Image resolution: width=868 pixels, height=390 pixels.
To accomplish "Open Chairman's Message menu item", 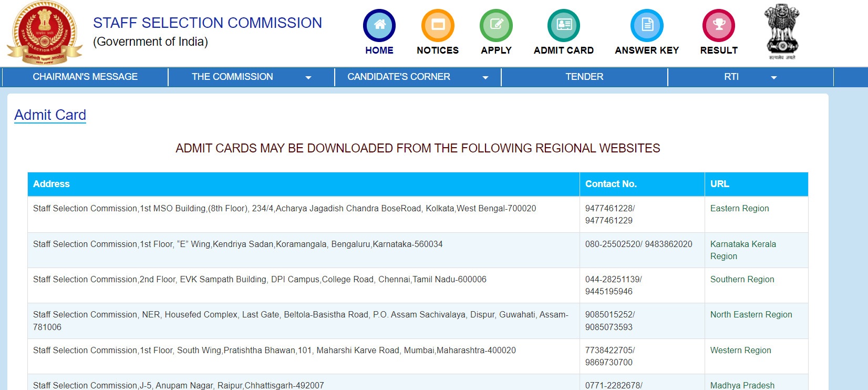I will point(85,77).
